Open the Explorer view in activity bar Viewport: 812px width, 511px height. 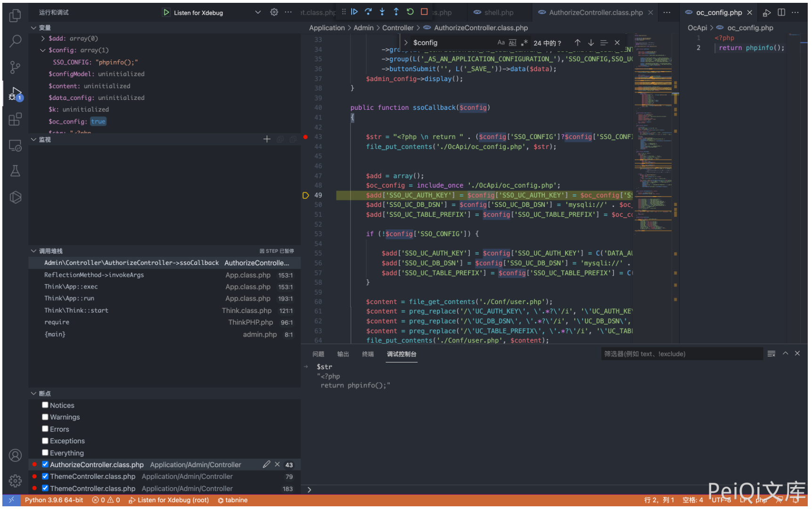pos(15,16)
